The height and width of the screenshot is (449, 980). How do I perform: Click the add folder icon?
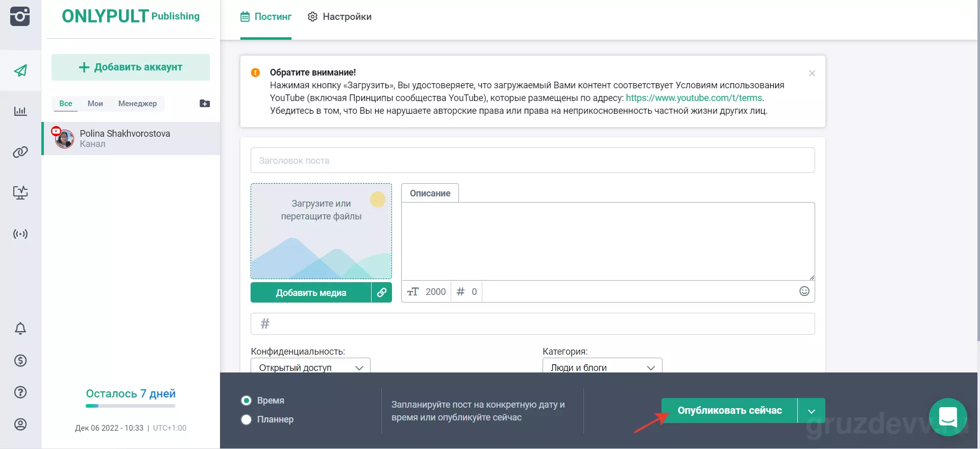[x=205, y=104]
